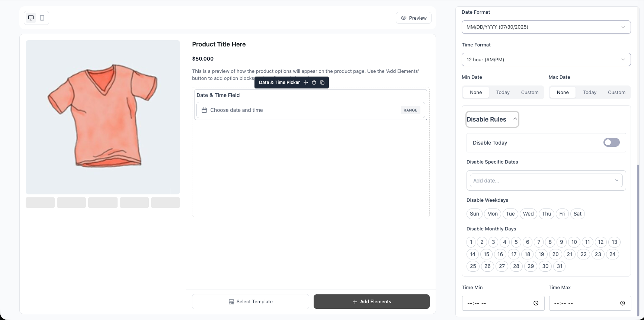Disable Mon weekday
The image size is (644, 320).
[x=493, y=214]
